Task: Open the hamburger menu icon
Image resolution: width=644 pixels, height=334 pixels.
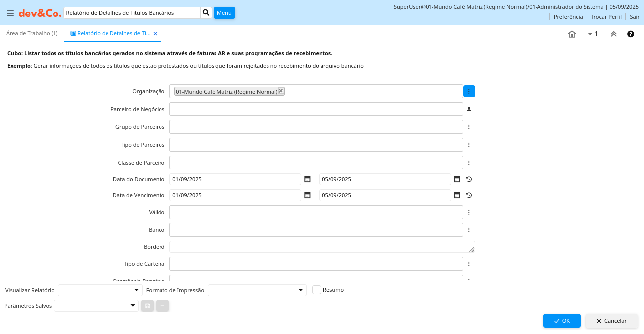Action: click(x=10, y=13)
